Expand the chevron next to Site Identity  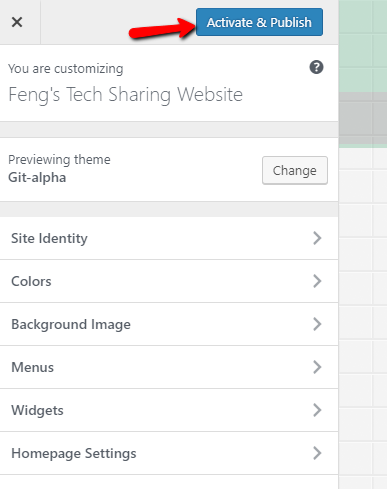(x=317, y=238)
